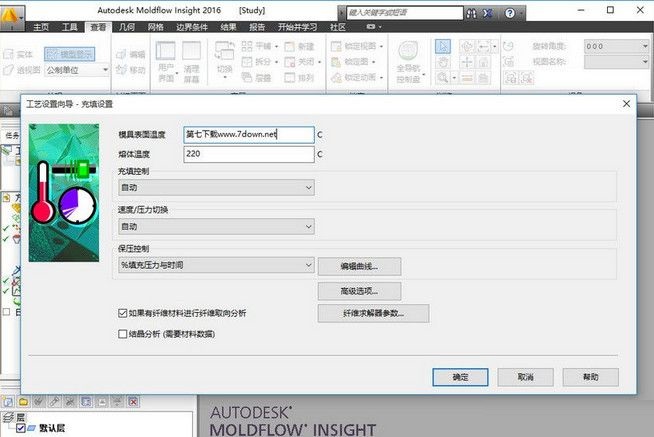Expand the 平铺 dropdown arrow
This screenshot has height=437, width=654.
pyautogui.click(x=277, y=46)
